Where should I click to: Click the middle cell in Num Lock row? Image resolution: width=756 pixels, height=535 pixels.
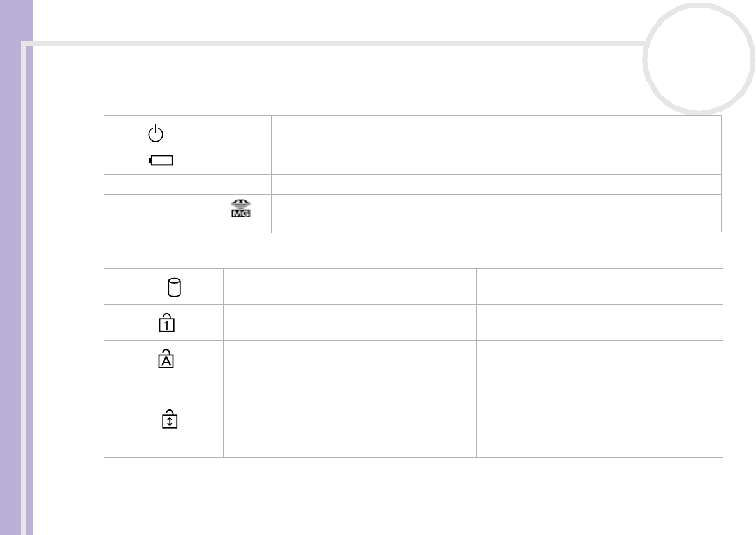349,322
